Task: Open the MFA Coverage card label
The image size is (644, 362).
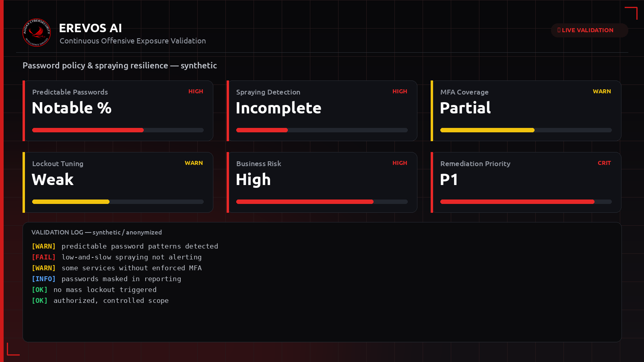Action: [464, 92]
